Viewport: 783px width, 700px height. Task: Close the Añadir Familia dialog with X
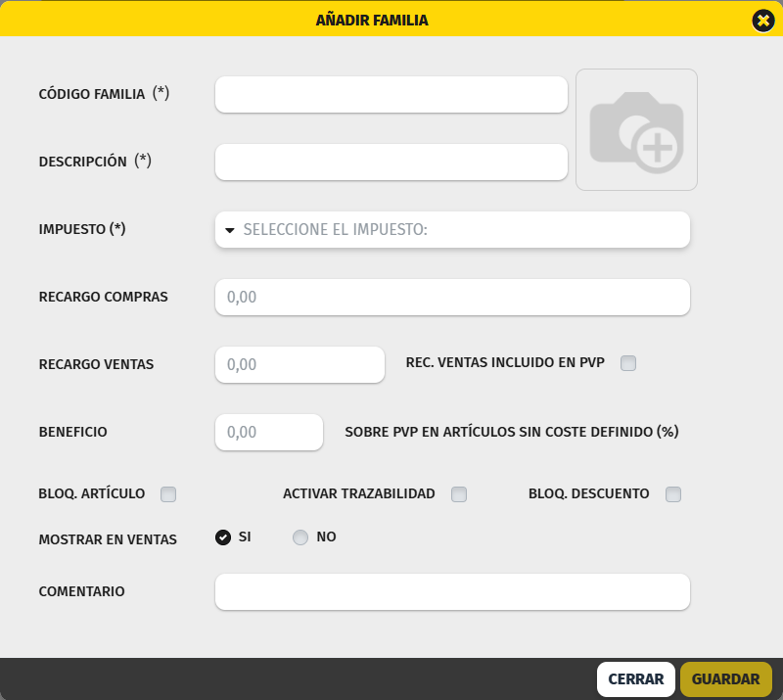763,21
